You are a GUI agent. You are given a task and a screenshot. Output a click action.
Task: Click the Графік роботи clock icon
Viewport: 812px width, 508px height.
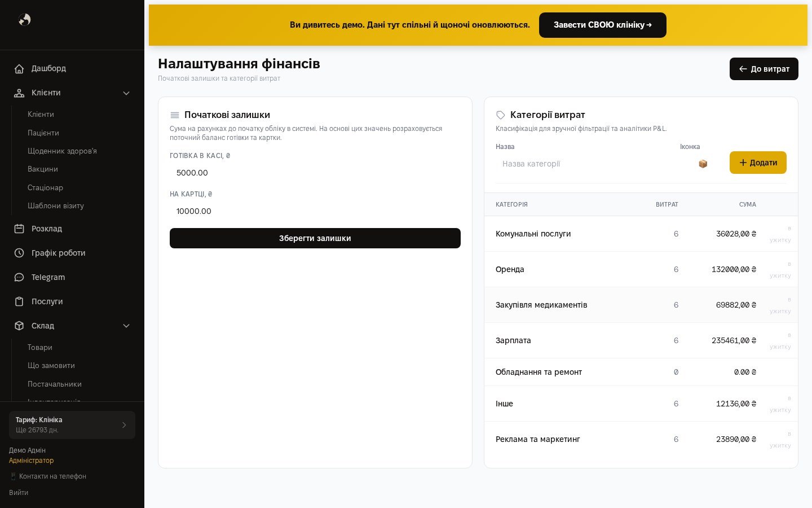19,253
